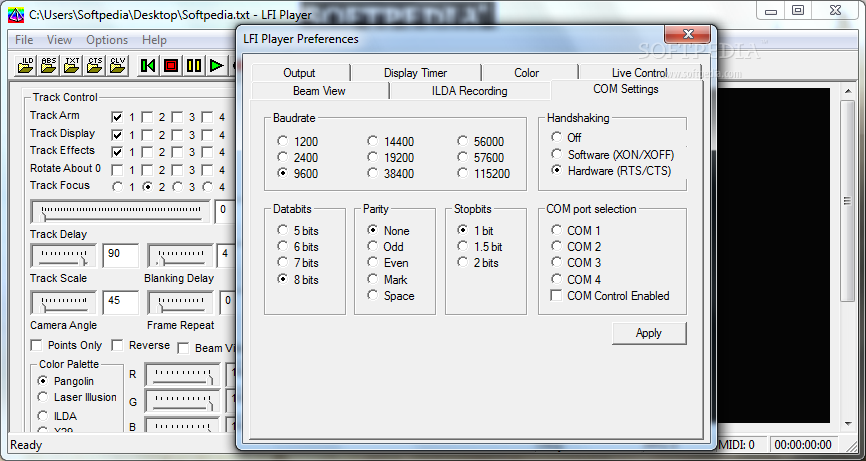Open ILD file toolbar icon
The width and height of the screenshot is (866, 461).
click(x=26, y=66)
